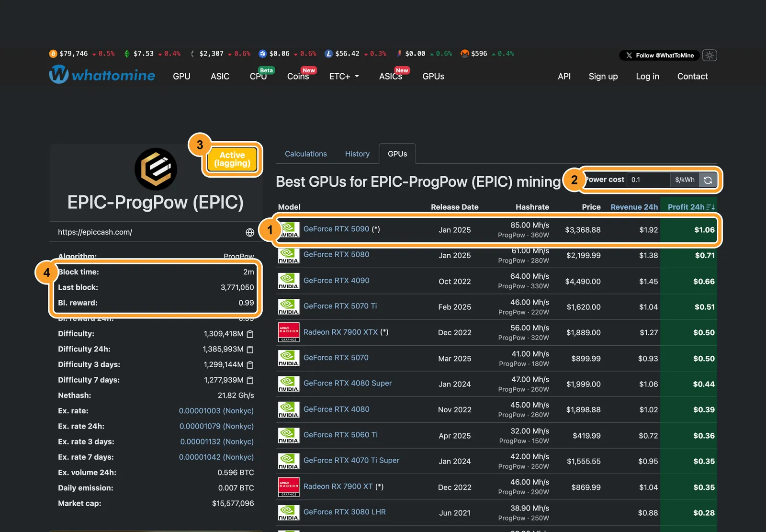The height and width of the screenshot is (532, 766).
Task: Click NVIDIA logo in RTX 5080 row
Action: point(289,255)
